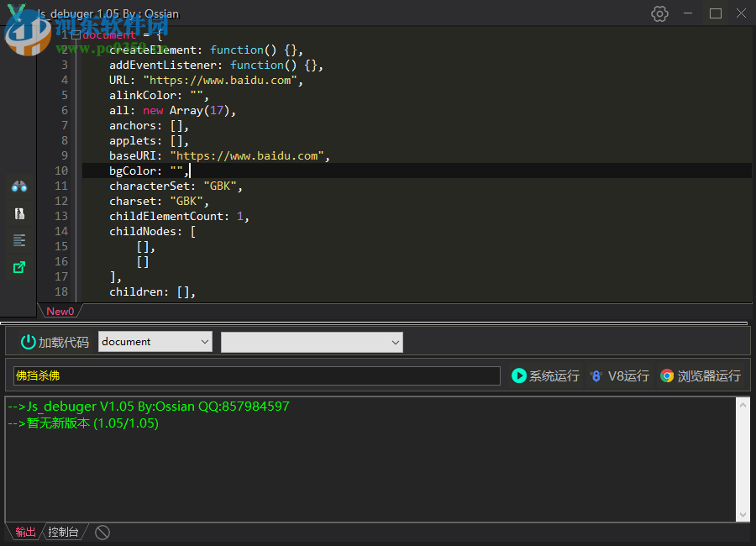Image resolution: width=756 pixels, height=546 pixels.
Task: Click the 加载代码 power icon
Action: tap(28, 342)
